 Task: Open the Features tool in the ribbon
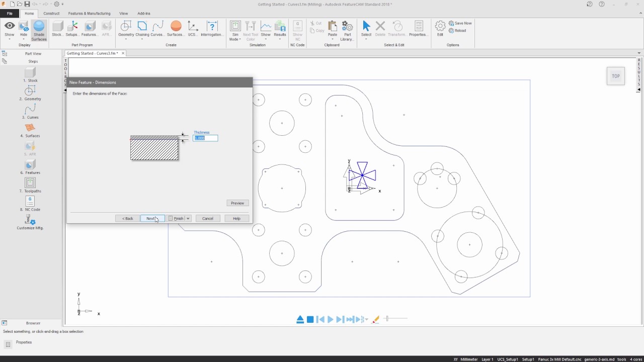point(90,29)
